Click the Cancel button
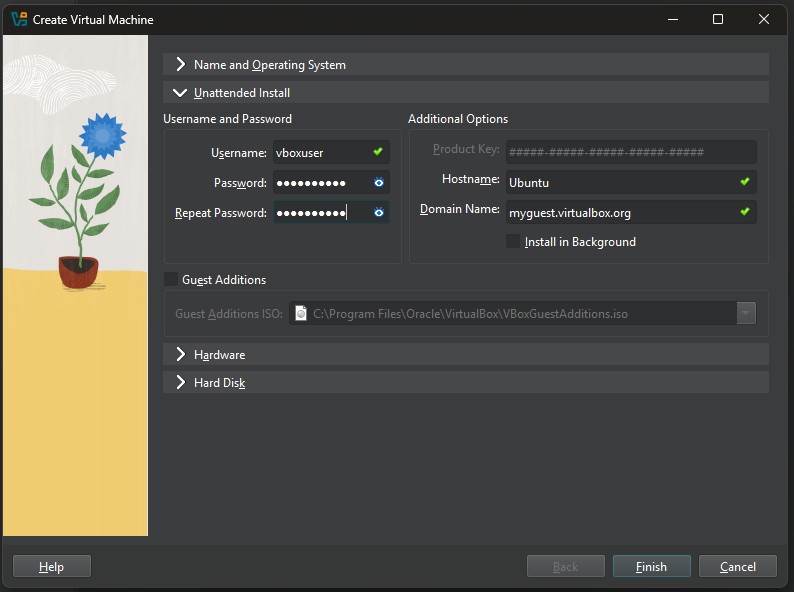 pos(737,567)
